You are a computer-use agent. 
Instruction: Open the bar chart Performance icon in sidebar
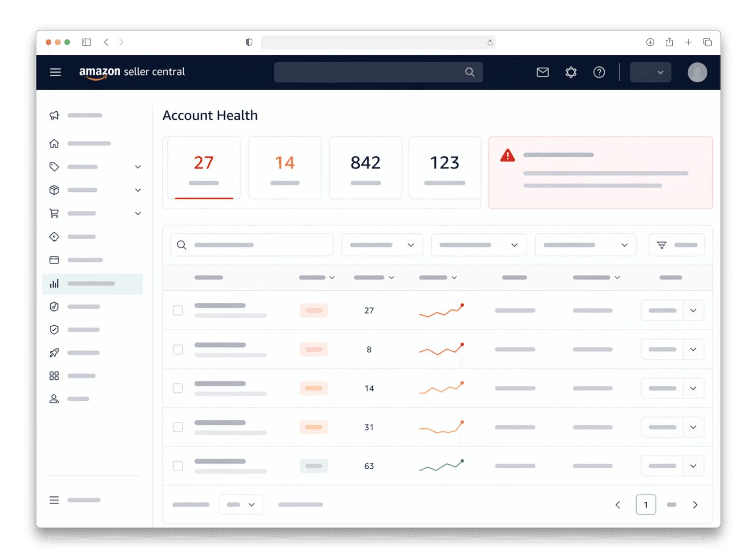[54, 283]
